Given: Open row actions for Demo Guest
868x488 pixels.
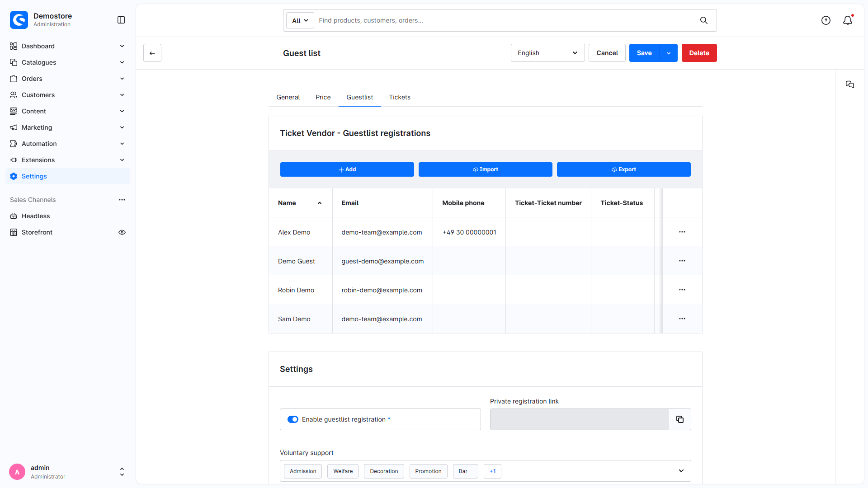Looking at the screenshot, I should coord(682,261).
